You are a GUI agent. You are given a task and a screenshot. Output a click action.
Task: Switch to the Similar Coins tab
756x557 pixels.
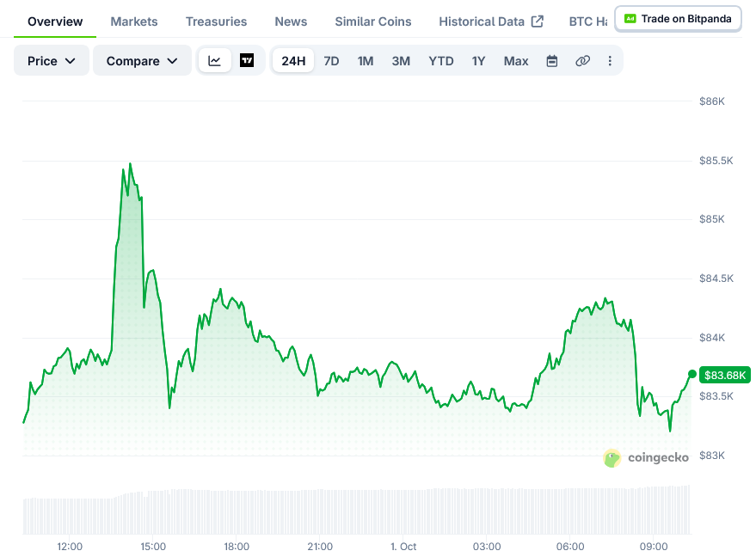coord(373,21)
